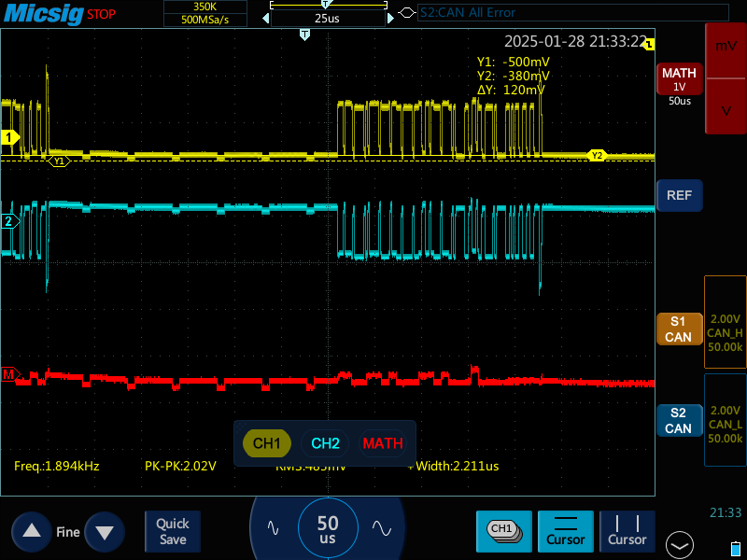Select the PK-PK:2.02V measurement
This screenshot has width=747, height=560.
pos(180,466)
